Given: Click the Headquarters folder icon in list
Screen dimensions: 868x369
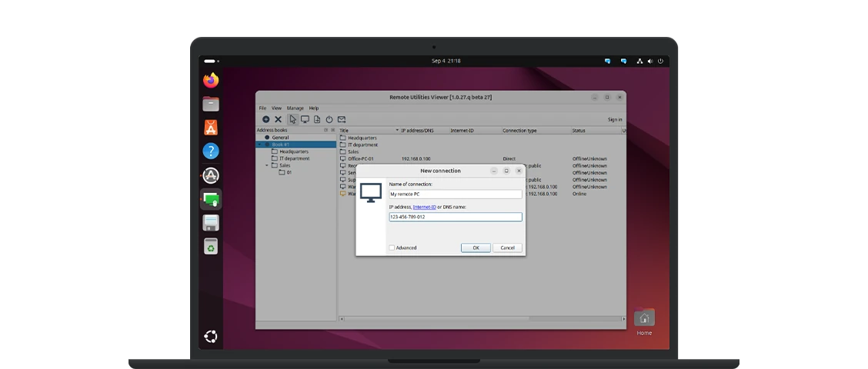Looking at the screenshot, I should [342, 138].
